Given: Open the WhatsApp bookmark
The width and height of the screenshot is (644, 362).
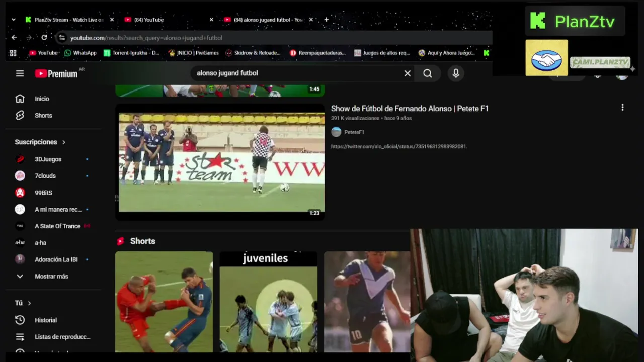Looking at the screenshot, I should (80, 53).
